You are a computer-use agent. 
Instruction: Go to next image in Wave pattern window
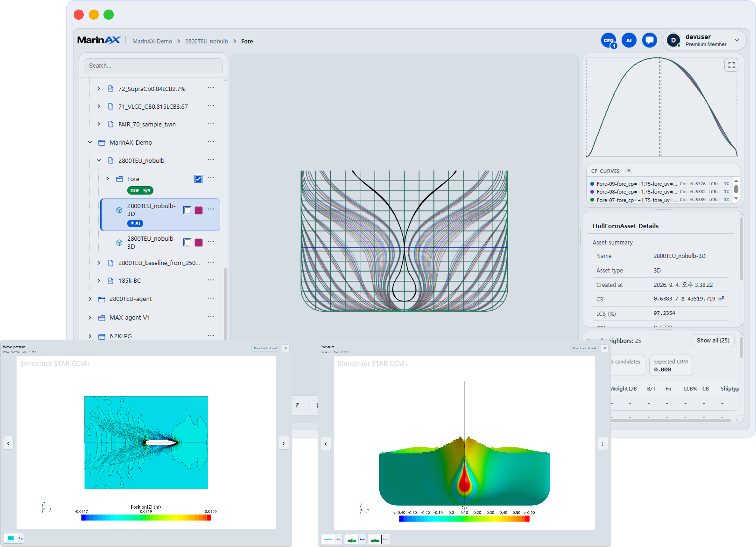pyautogui.click(x=284, y=443)
